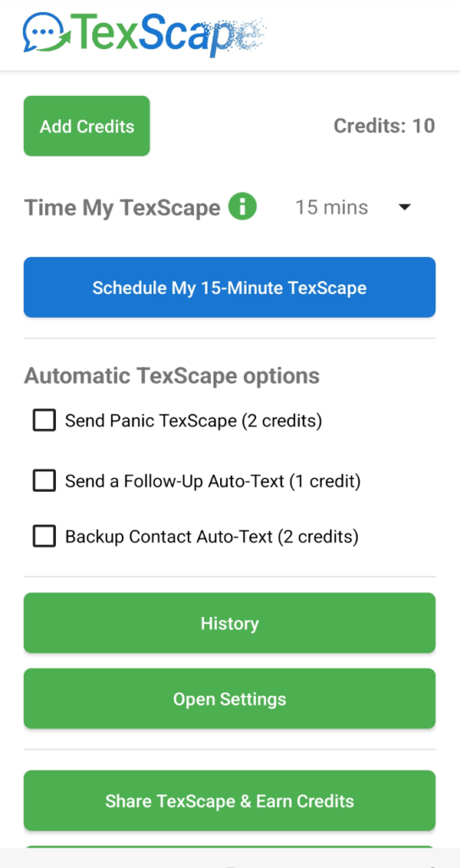Click Backup Contact Auto-Text (2 credits) label
This screenshot has height=868, width=460.
(212, 537)
